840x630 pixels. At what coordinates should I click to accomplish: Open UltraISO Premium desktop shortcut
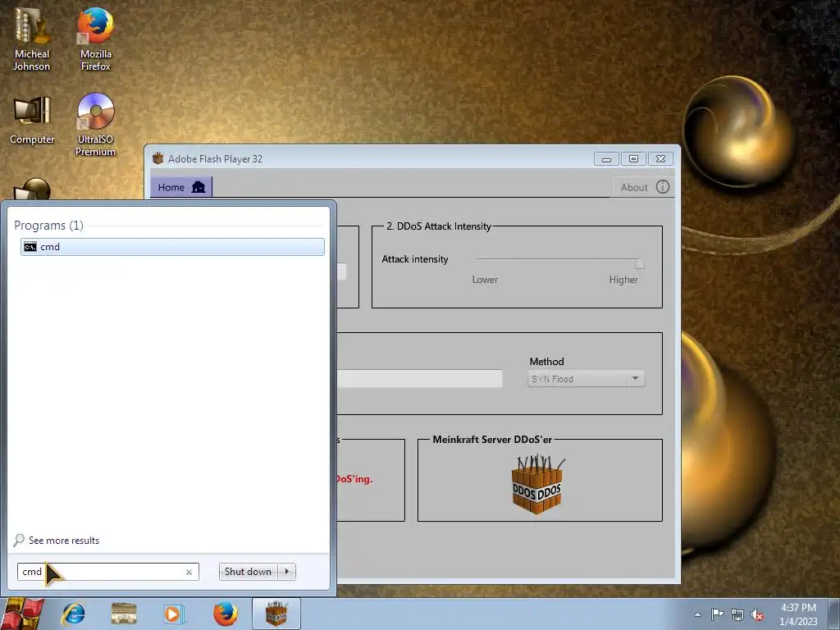point(95,125)
